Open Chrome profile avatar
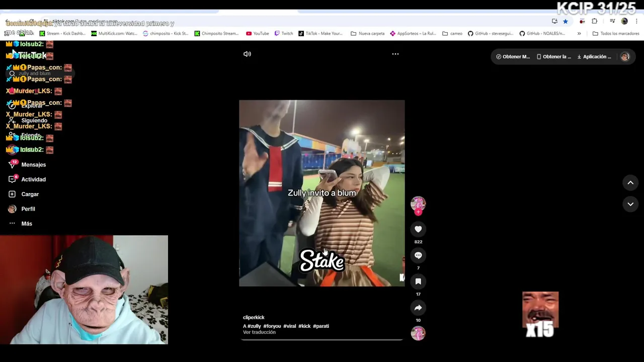 pyautogui.click(x=624, y=21)
